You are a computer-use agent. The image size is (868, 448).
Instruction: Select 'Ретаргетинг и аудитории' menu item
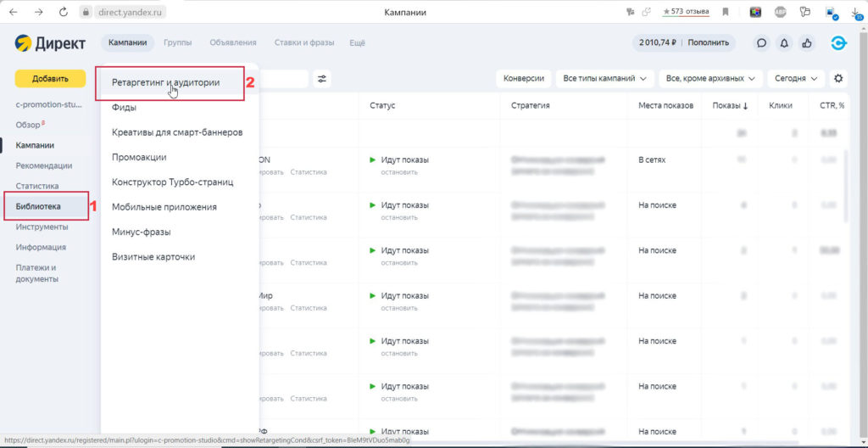pyautogui.click(x=165, y=83)
